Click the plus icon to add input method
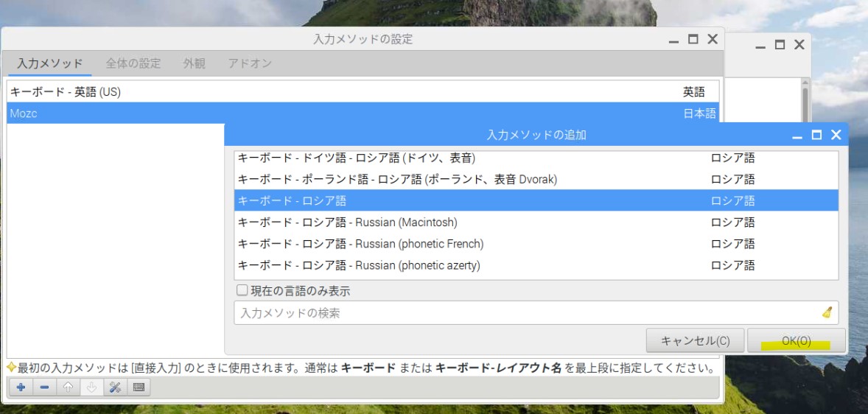The image size is (868, 414). coord(21,387)
